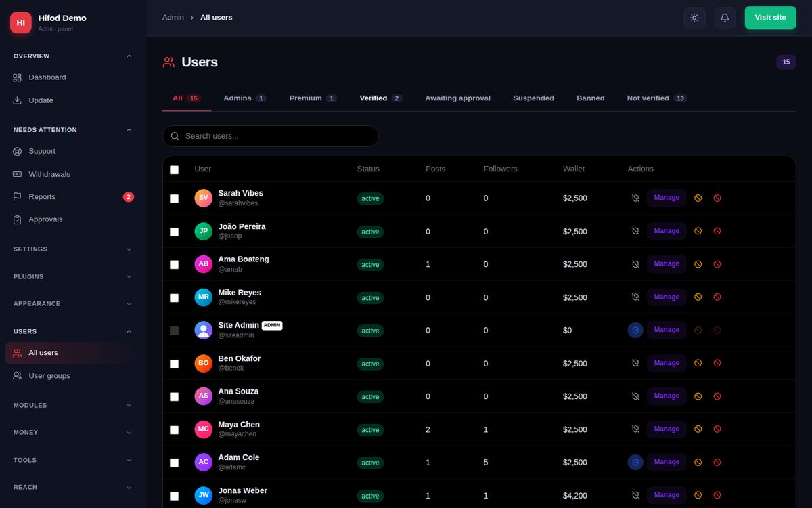Click the Visit site button
Image resolution: width=812 pixels, height=508 pixels.
point(770,18)
